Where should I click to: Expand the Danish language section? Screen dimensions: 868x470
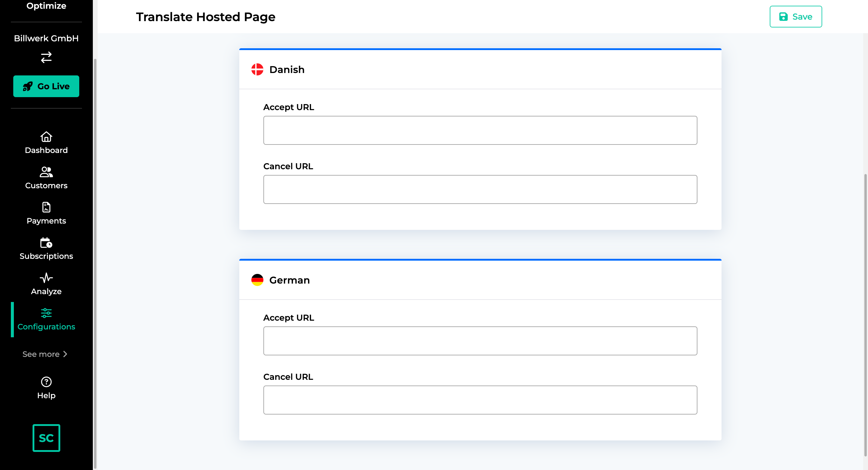(480, 69)
